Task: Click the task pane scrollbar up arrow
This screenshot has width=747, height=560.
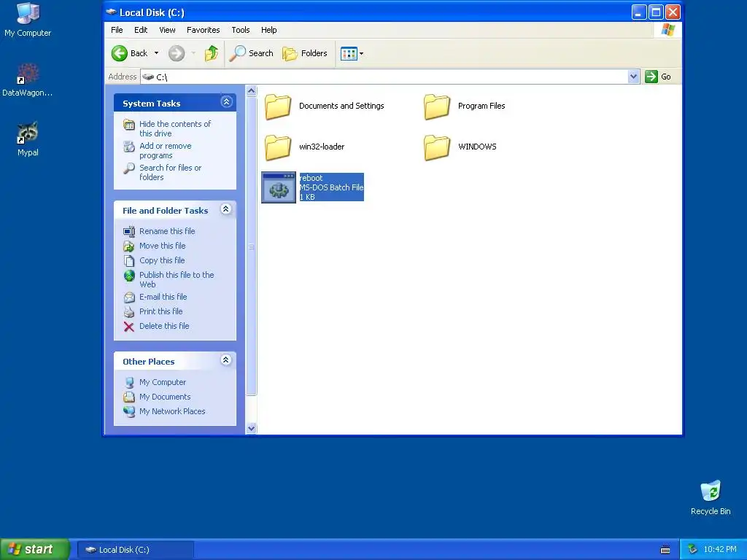Action: point(252,91)
